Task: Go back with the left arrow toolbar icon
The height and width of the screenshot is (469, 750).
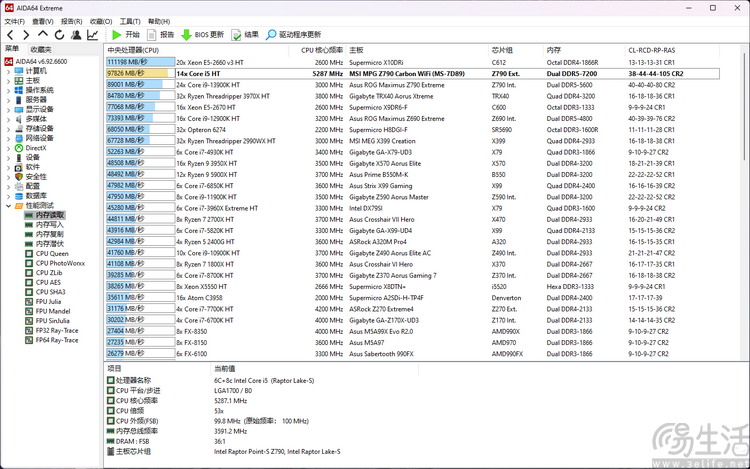Action: 11,34
